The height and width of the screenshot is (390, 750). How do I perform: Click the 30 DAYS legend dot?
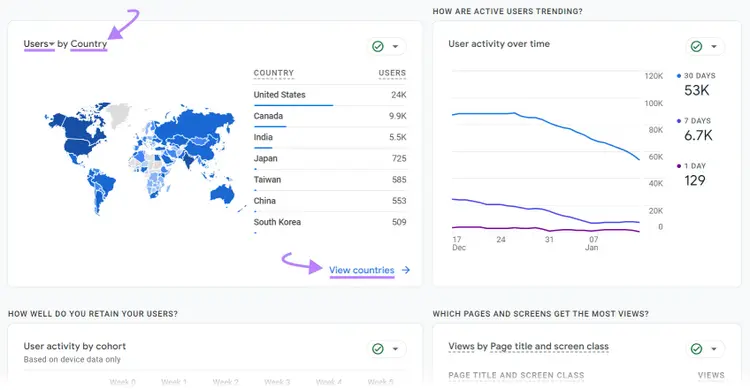pos(679,76)
